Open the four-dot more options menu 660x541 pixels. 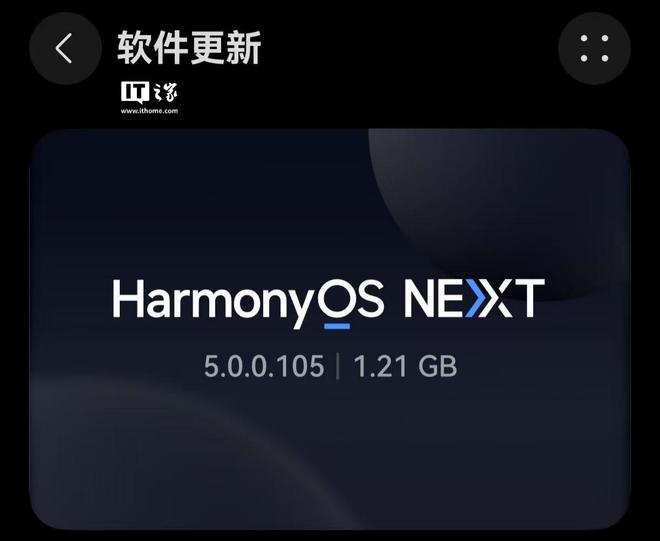[x=594, y=48]
